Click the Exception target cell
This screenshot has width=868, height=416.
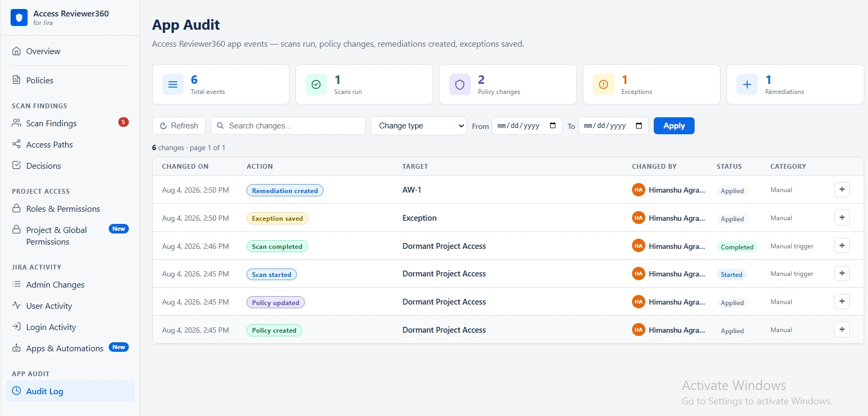(419, 218)
